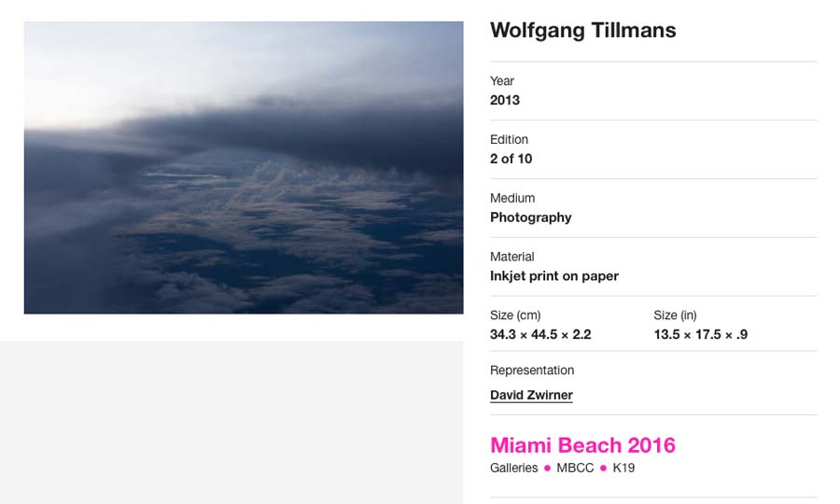
Task: Click the K19 booth label
Action: tap(623, 468)
